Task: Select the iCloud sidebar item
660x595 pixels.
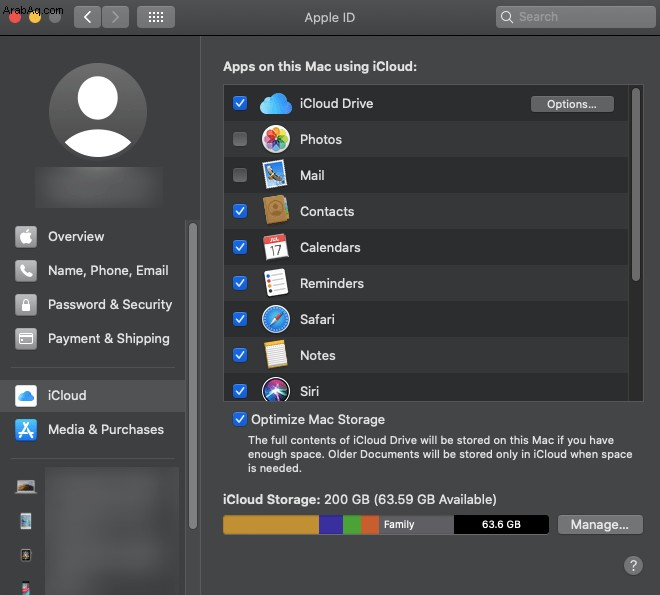Action: point(93,396)
